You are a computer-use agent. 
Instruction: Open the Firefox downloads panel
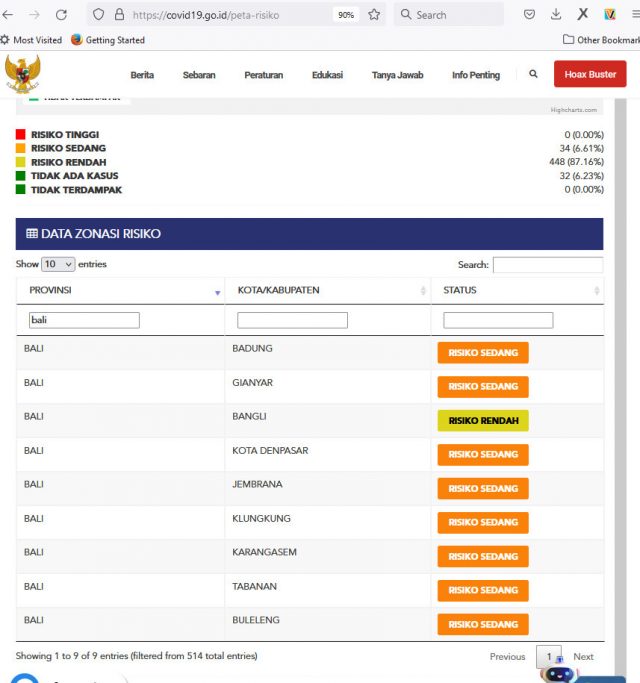[556, 15]
